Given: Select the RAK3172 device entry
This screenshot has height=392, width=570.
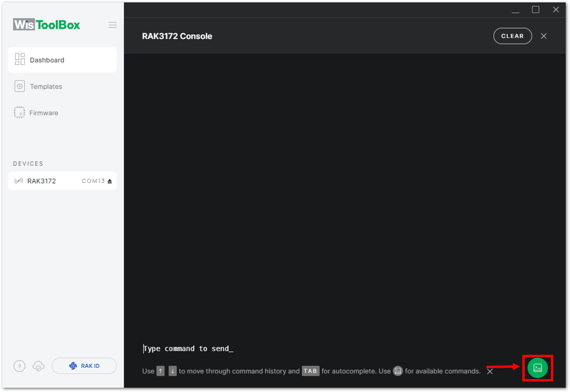Looking at the screenshot, I should (x=62, y=181).
